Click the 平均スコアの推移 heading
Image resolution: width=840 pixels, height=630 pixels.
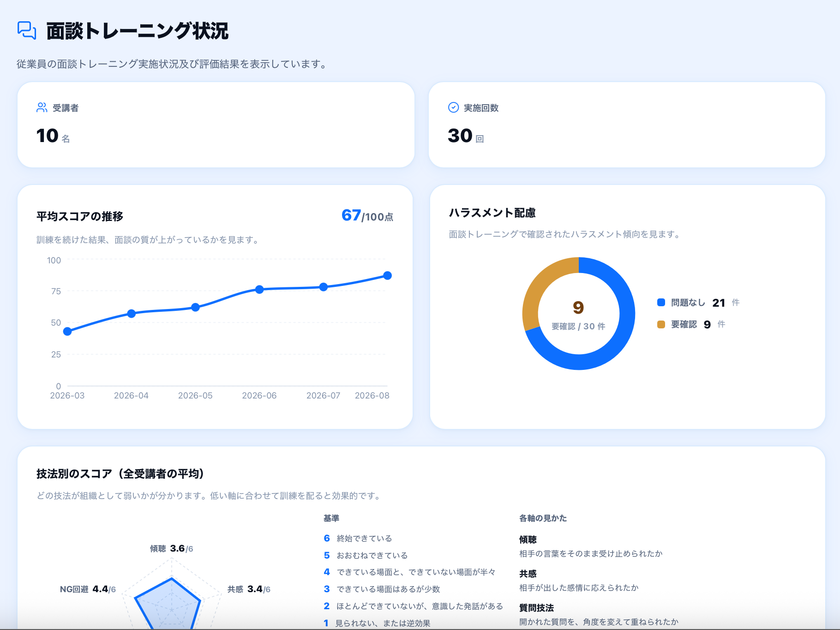[80, 216]
